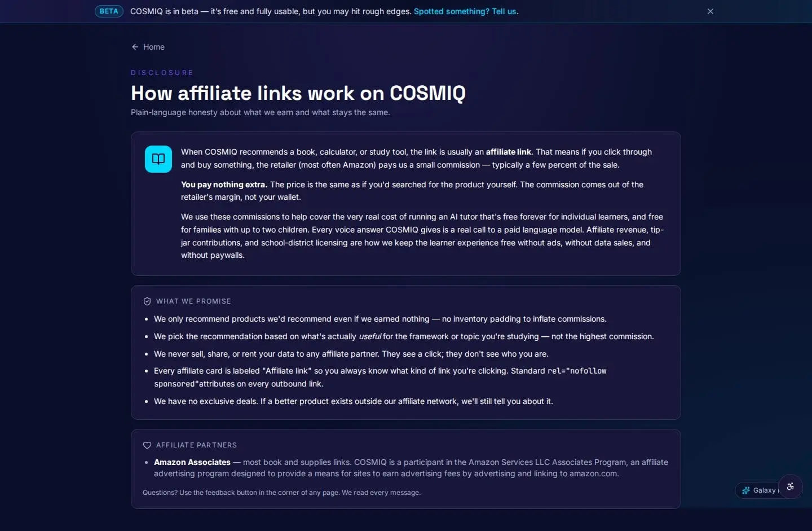Click the bold 'Amazon Associates' partner name
The width and height of the screenshot is (812, 531).
[x=192, y=462]
